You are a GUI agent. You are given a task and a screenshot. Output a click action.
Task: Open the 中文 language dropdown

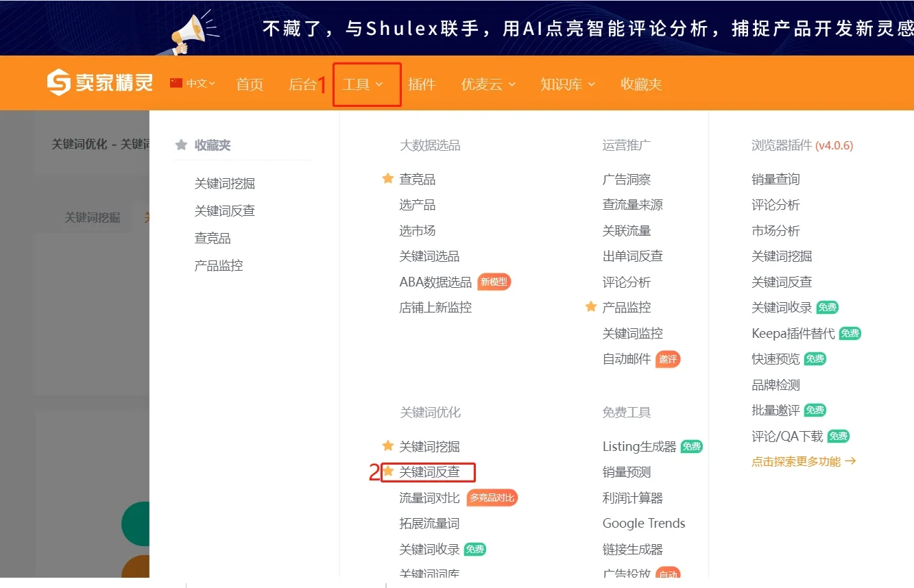[x=200, y=84]
